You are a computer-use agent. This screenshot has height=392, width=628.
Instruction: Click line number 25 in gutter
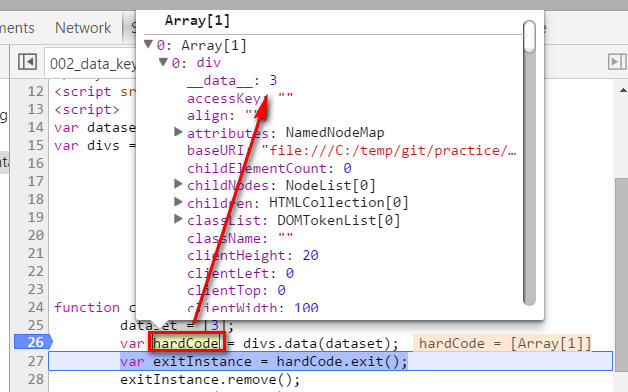[x=36, y=325]
